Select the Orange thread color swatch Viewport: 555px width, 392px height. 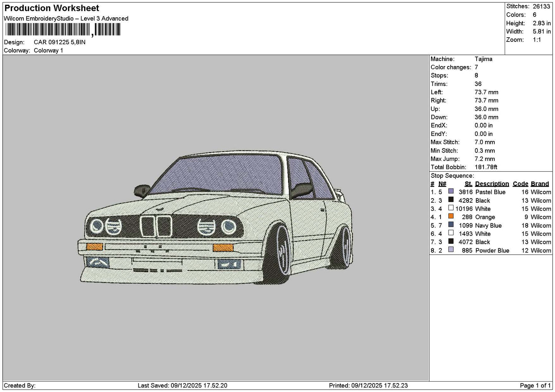tap(451, 216)
